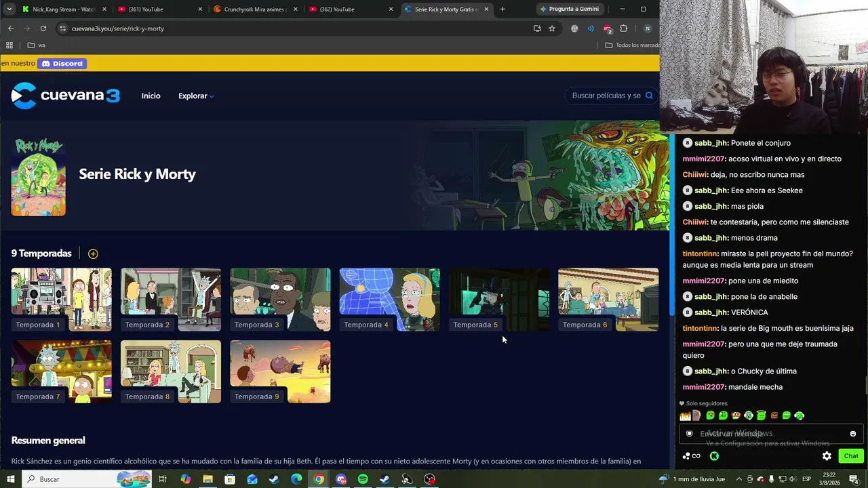Click the Discord button in yellow banner
This screenshot has width=868, height=488.
click(x=62, y=64)
